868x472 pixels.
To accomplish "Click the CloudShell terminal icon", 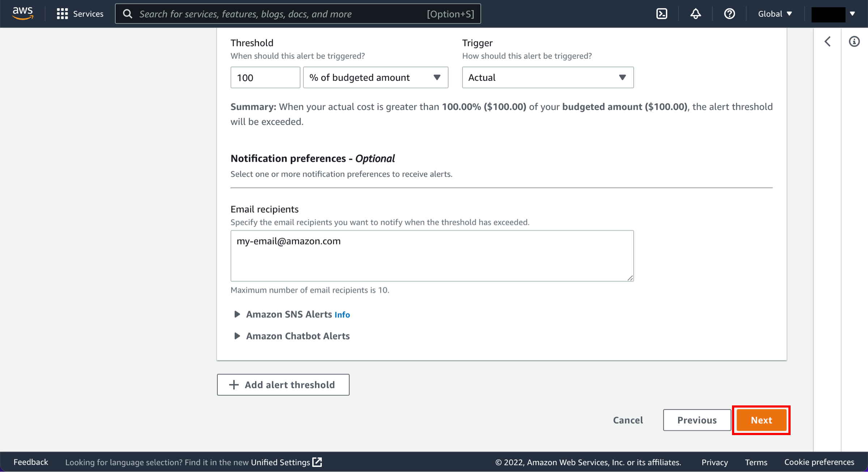I will 661,13.
